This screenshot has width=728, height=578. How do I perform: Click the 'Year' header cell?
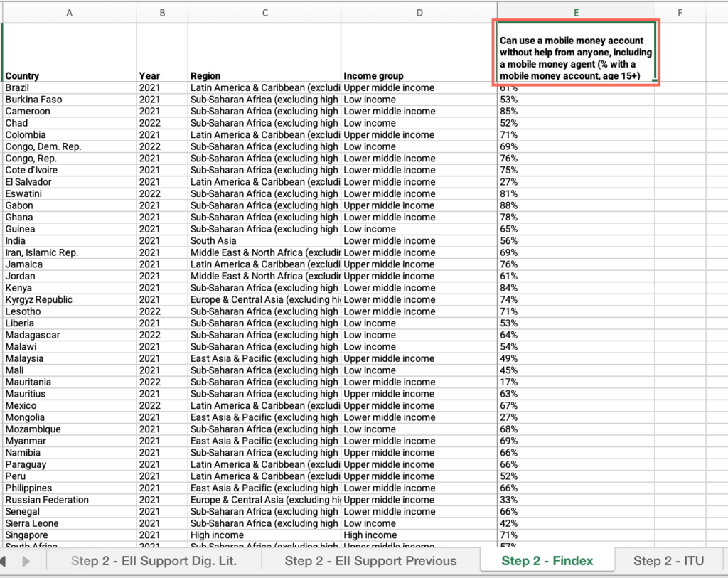tap(162, 53)
